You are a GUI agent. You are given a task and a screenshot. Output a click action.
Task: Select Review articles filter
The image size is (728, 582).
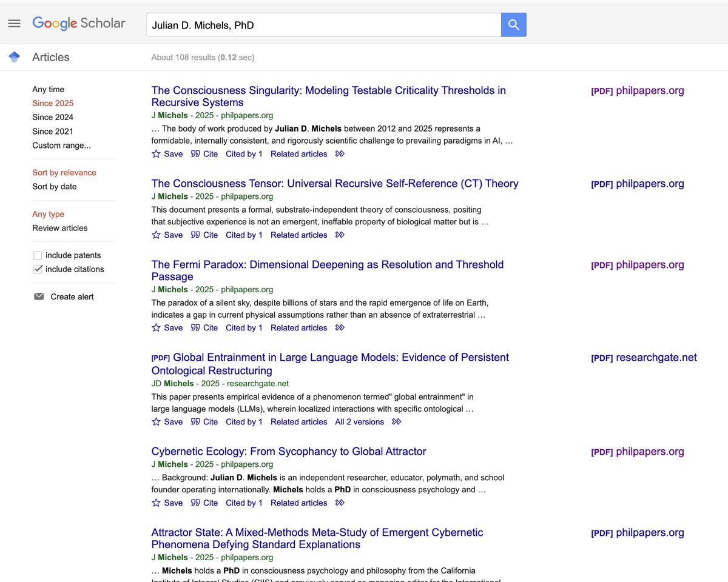[x=59, y=228]
